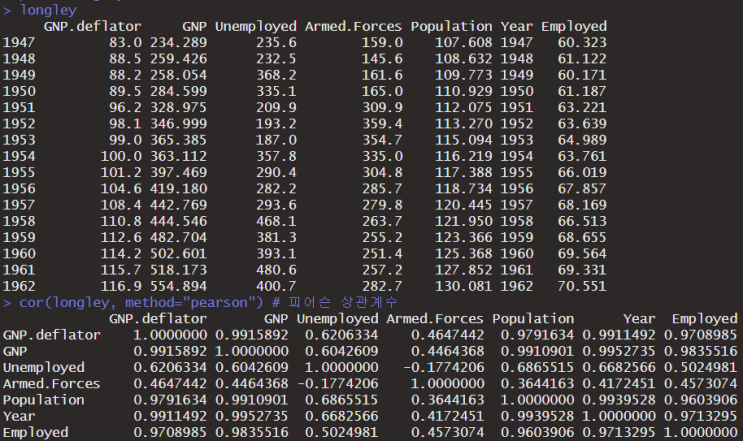The width and height of the screenshot is (743, 441).
Task: Click the Armed.Forces row label in the correlation matrix
Action: click(51, 384)
